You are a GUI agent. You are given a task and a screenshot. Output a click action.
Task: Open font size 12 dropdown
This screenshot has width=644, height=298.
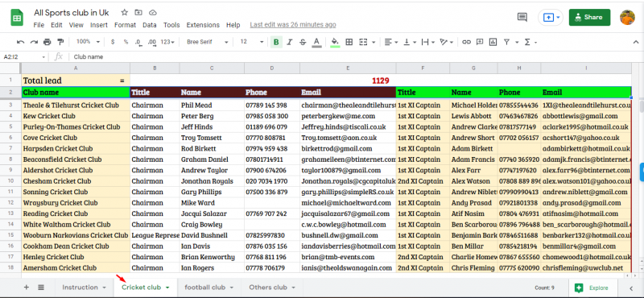pyautogui.click(x=252, y=42)
